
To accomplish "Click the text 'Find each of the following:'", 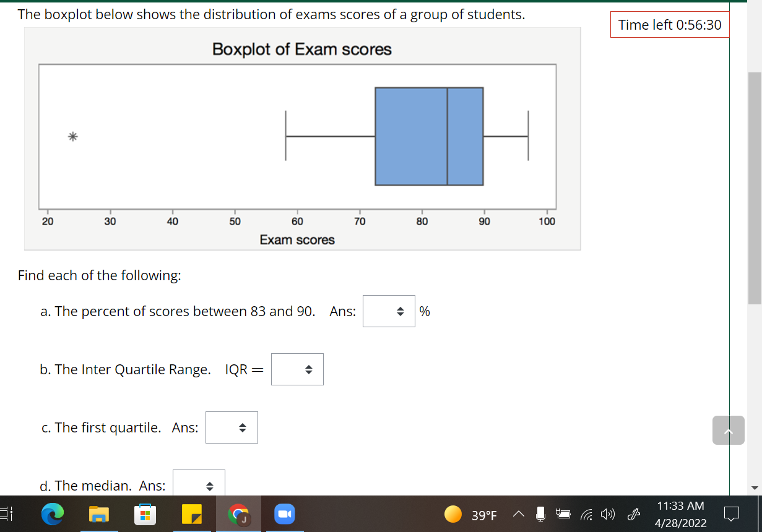I will 100,276.
